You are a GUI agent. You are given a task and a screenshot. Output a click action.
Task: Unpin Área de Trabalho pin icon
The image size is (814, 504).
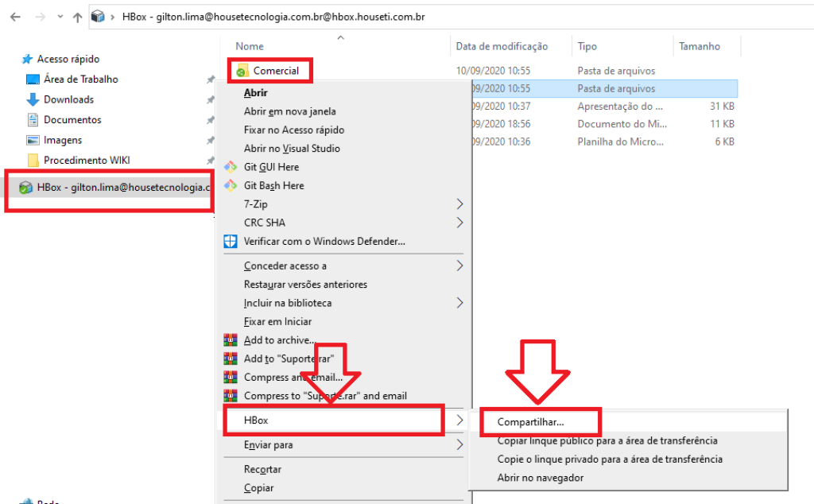click(x=210, y=79)
